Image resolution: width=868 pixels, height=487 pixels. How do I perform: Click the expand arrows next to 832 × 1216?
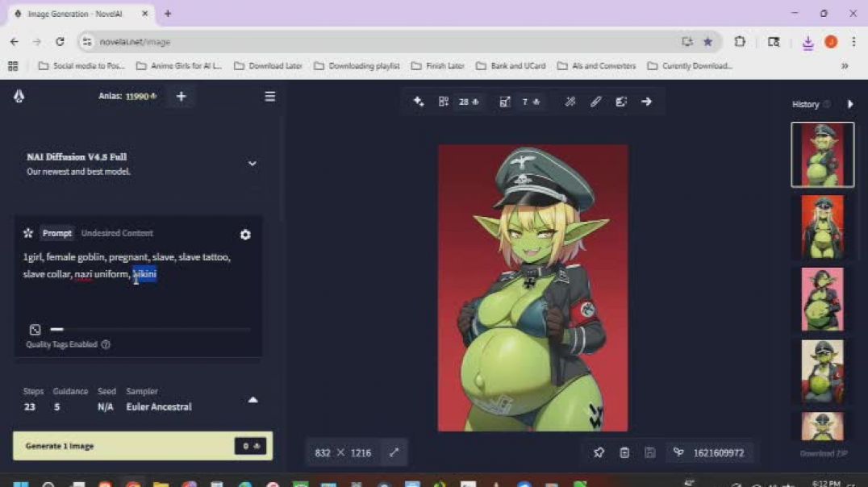click(x=394, y=453)
